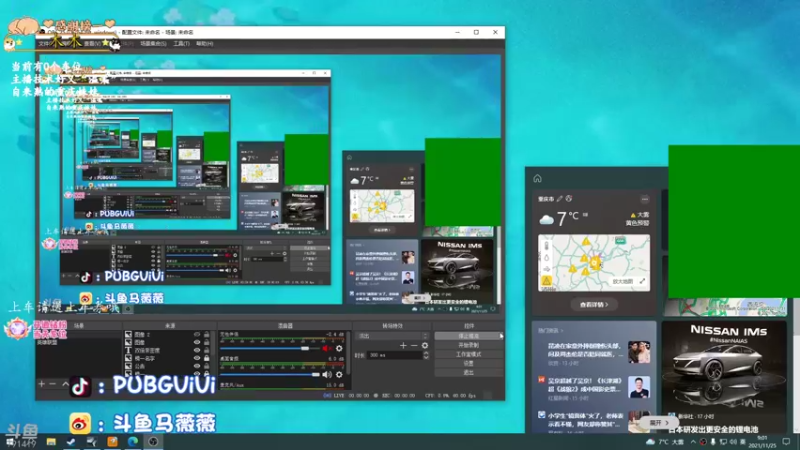Screen dimensions: 800x450
Task: Toggle lock on fourth source row
Action: [x=207, y=358]
